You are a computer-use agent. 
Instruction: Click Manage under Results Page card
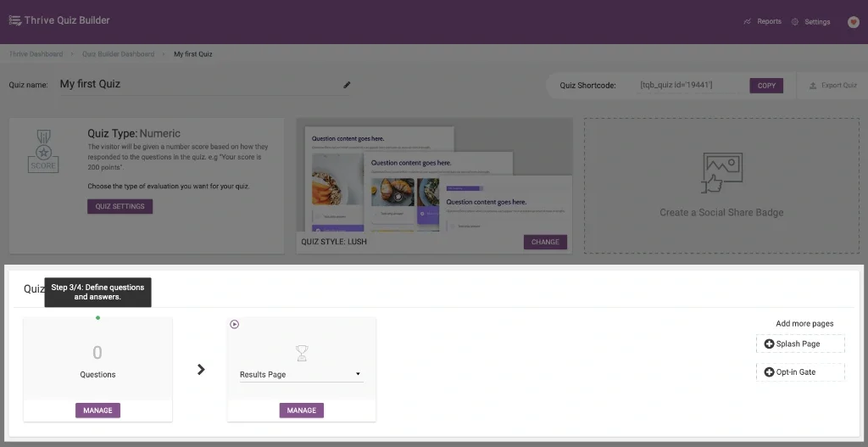coord(301,411)
